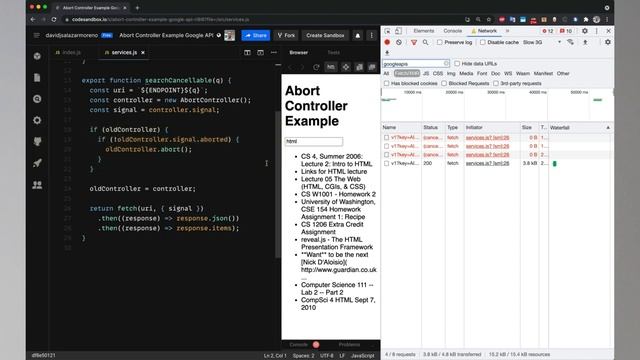Image resolution: width=640 pixels, height=360 pixels.
Task: Open the editor more options ellipsis
Action: (273, 53)
